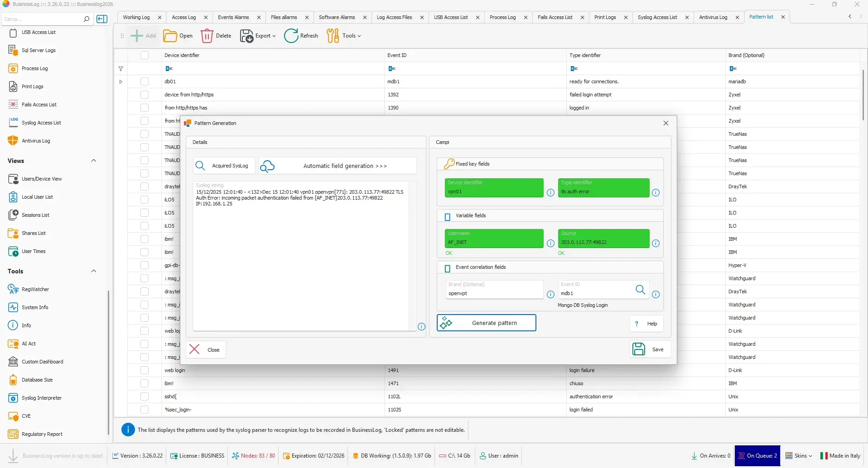
Task: Select the Process Log sidebar icon
Action: click(x=13, y=68)
